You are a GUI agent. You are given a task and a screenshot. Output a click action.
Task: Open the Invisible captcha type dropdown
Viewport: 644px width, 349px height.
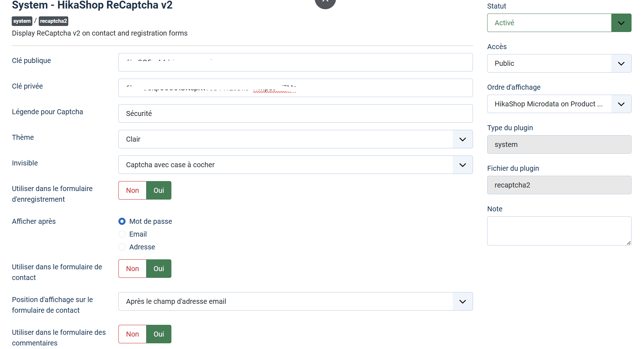coord(295,165)
